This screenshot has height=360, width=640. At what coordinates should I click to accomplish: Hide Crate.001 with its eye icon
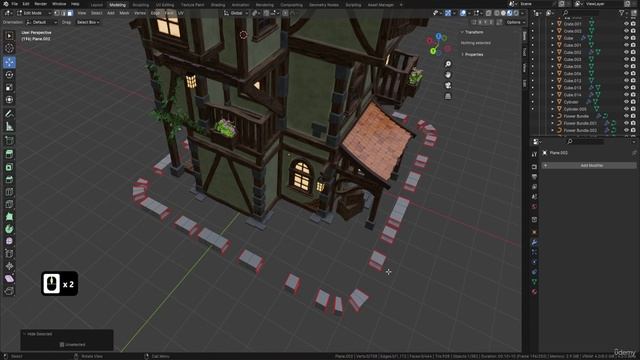click(x=626, y=24)
